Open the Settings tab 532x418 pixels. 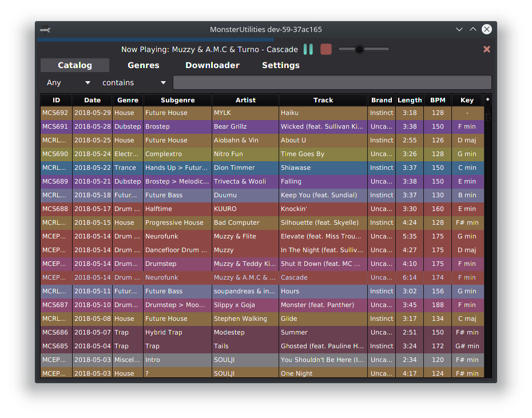tap(281, 65)
